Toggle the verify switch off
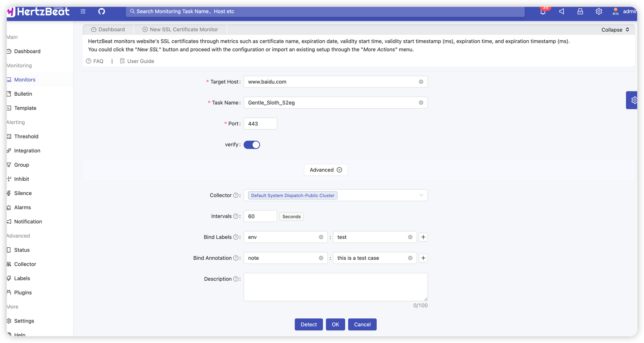 click(252, 145)
